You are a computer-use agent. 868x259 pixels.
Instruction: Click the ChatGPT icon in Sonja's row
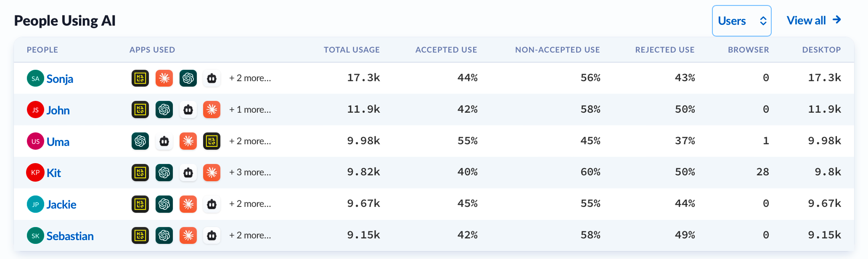click(188, 78)
